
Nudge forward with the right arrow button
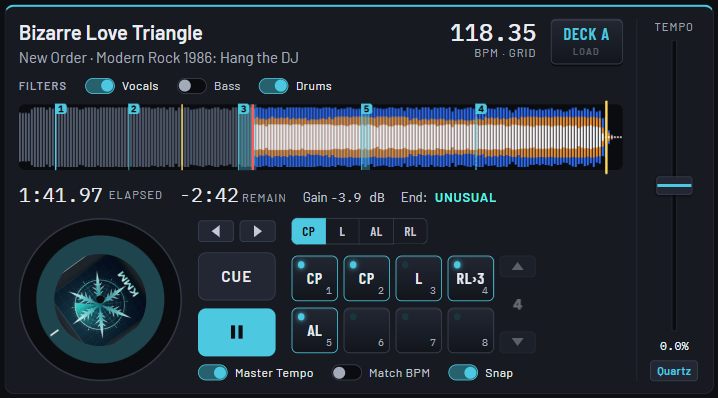[x=258, y=231]
